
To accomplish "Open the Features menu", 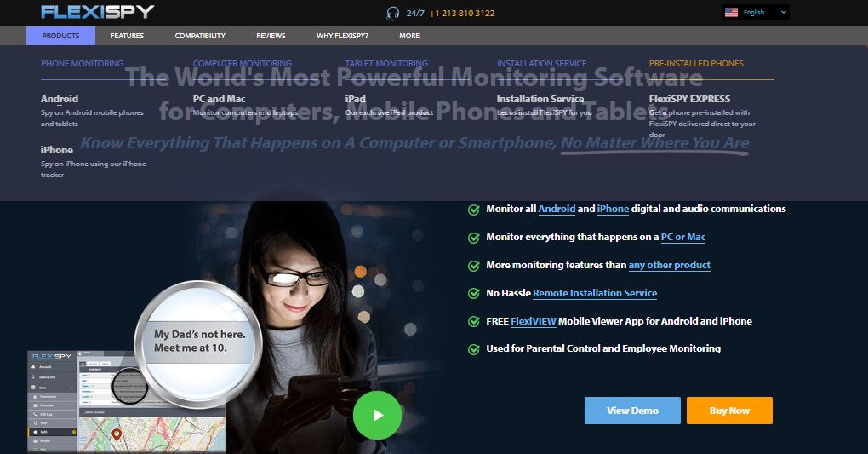I will (x=127, y=36).
